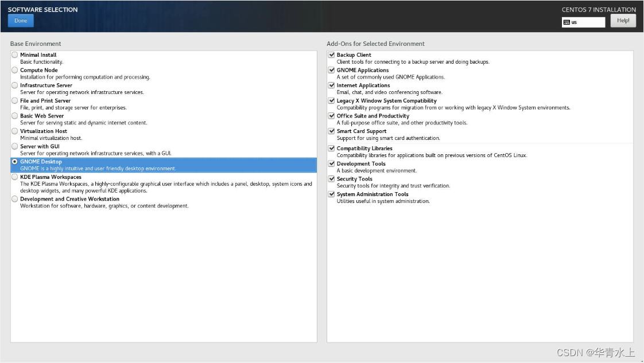The height and width of the screenshot is (363, 644).
Task: Click the 'Basic functionality.' description
Action: click(41, 62)
